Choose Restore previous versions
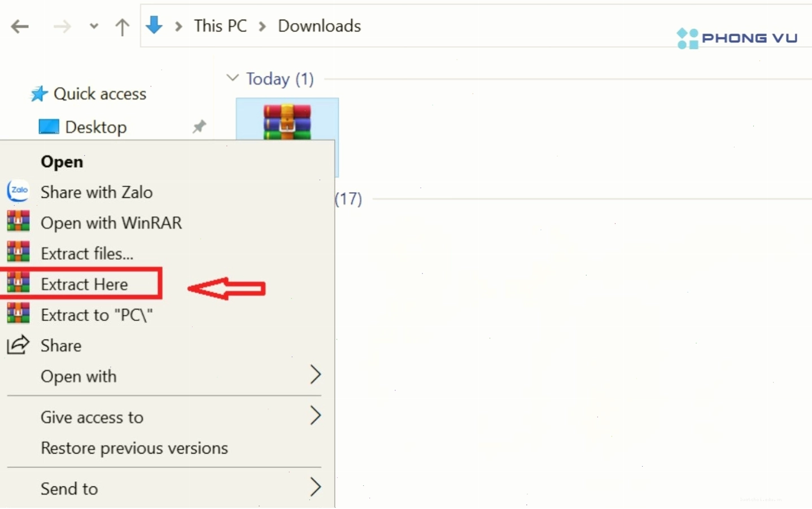The width and height of the screenshot is (812, 509). (134, 448)
